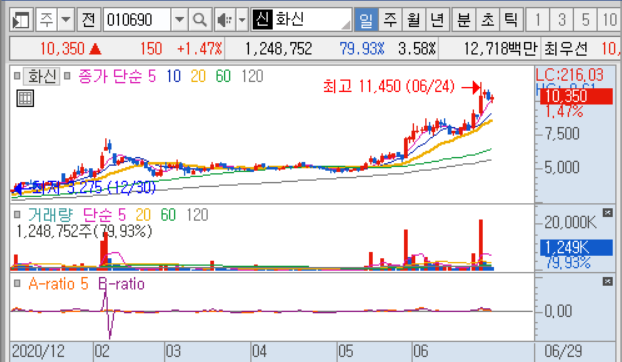
Task: Click the 최고 11,450 (06/24) label
Action: pos(388,86)
